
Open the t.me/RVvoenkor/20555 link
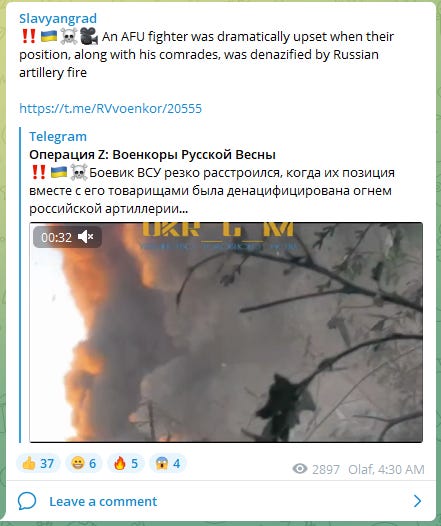[110, 108]
